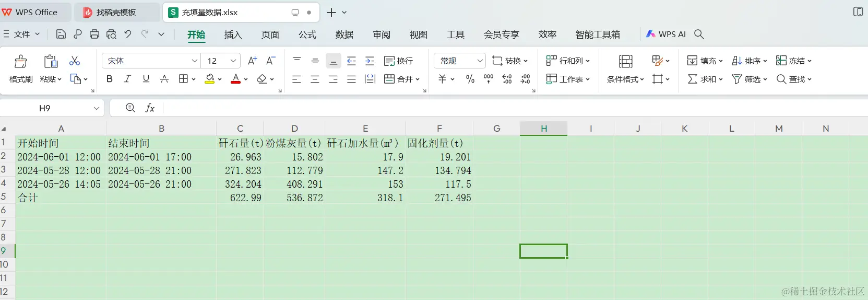Align text left
Image resolution: width=868 pixels, height=300 pixels.
296,79
